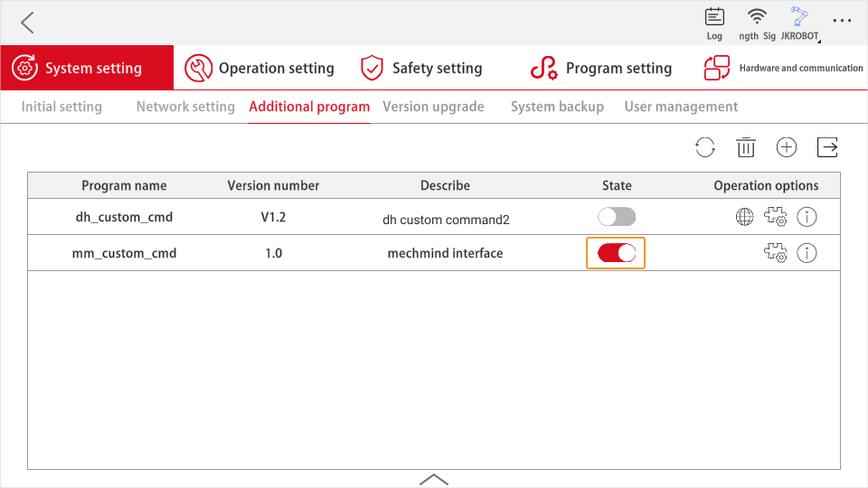Disable the mm_custom_cmd state switch
868x488 pixels.
click(617, 253)
